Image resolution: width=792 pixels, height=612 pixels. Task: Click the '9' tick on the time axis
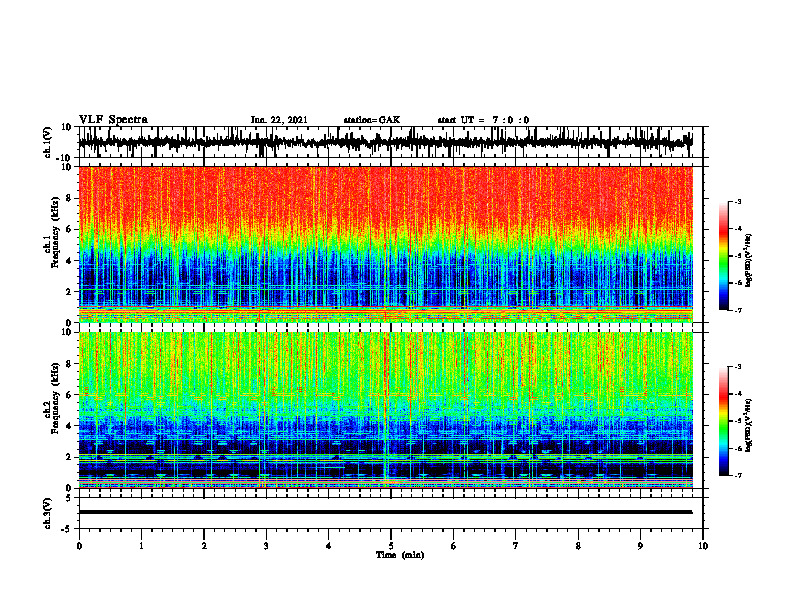click(x=640, y=546)
